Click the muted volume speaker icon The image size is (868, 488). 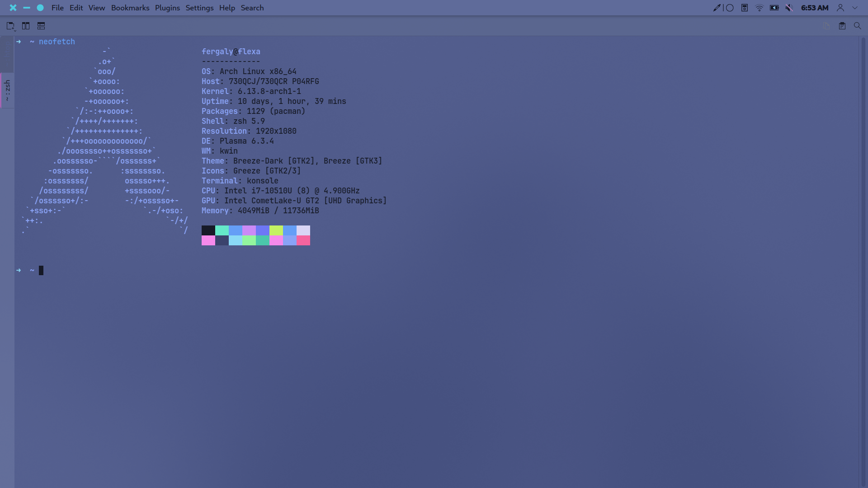tap(789, 8)
